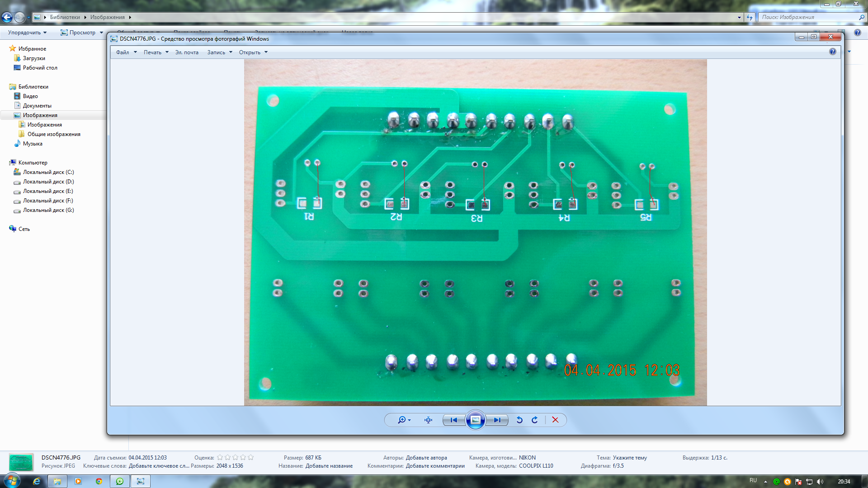This screenshot has width=868, height=488.
Task: Rate the photo with fifth star
Action: (251, 457)
